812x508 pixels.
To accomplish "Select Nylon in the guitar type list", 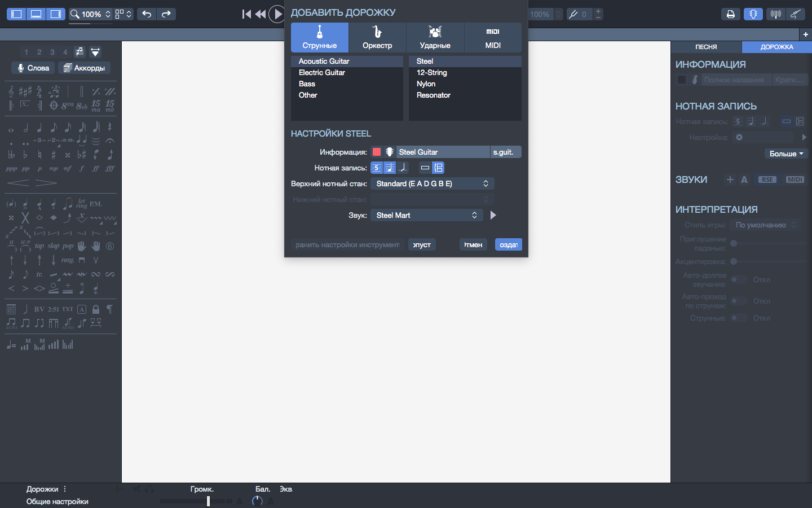I will coord(426,84).
